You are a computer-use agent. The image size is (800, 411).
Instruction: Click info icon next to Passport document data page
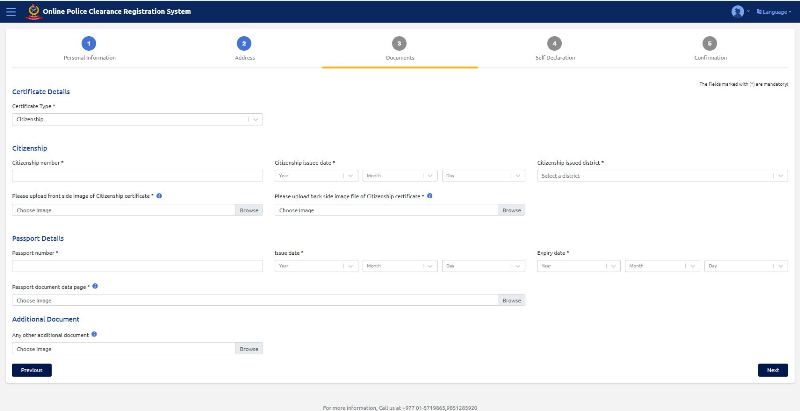pos(95,286)
